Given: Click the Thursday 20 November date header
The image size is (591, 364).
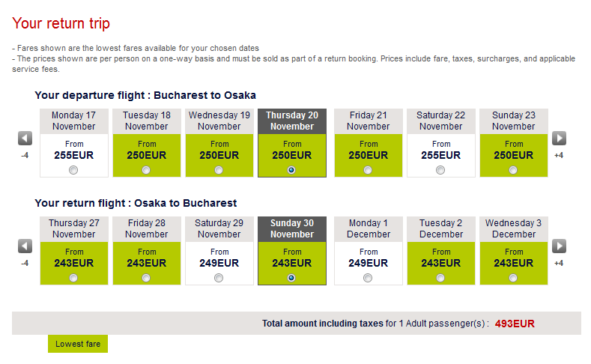Looking at the screenshot, I should (292, 121).
